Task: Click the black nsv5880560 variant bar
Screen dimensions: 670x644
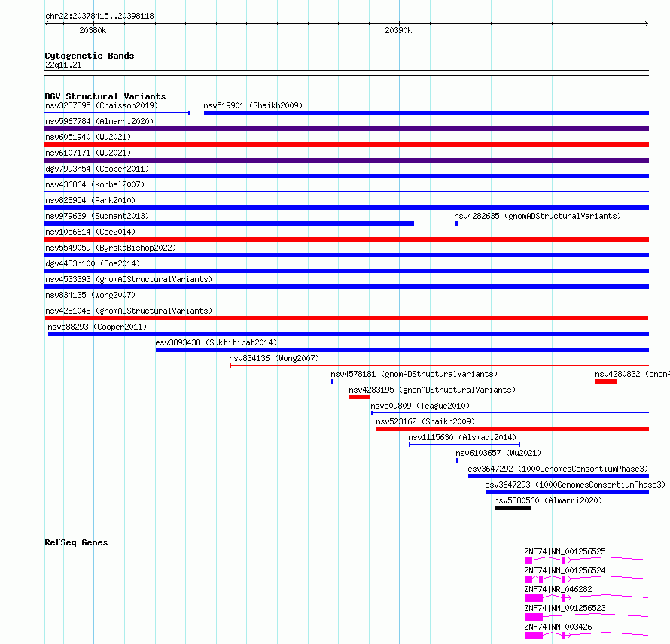Action: [x=513, y=508]
